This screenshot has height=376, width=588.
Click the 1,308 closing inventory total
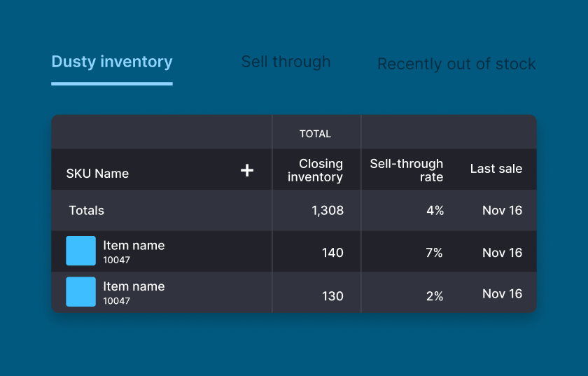pyautogui.click(x=328, y=211)
